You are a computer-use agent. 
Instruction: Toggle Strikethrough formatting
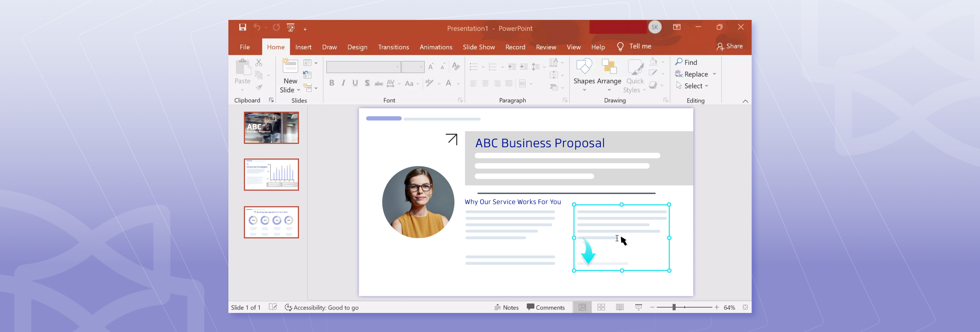click(379, 83)
